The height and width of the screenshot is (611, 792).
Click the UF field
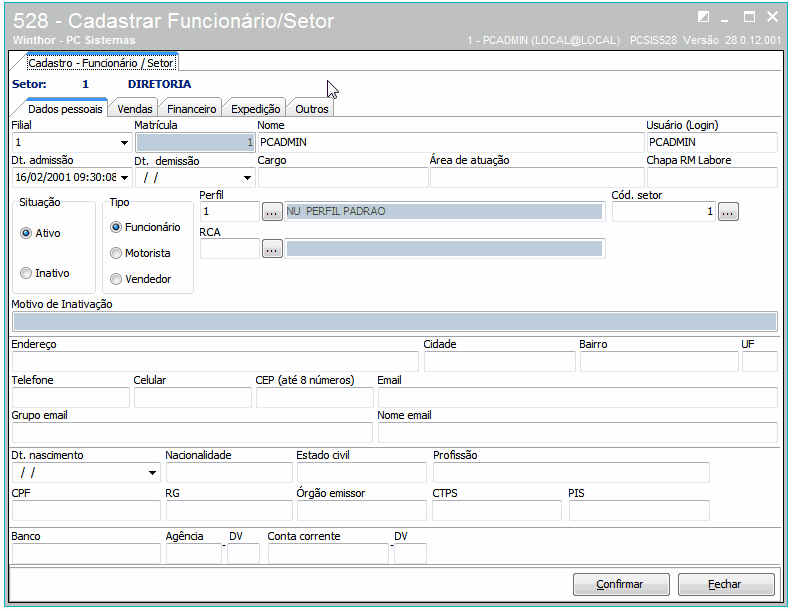(x=760, y=362)
